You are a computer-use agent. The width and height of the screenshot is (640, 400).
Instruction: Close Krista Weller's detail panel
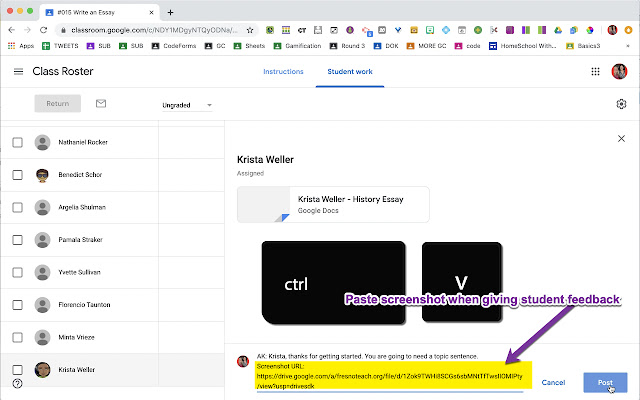click(x=621, y=139)
